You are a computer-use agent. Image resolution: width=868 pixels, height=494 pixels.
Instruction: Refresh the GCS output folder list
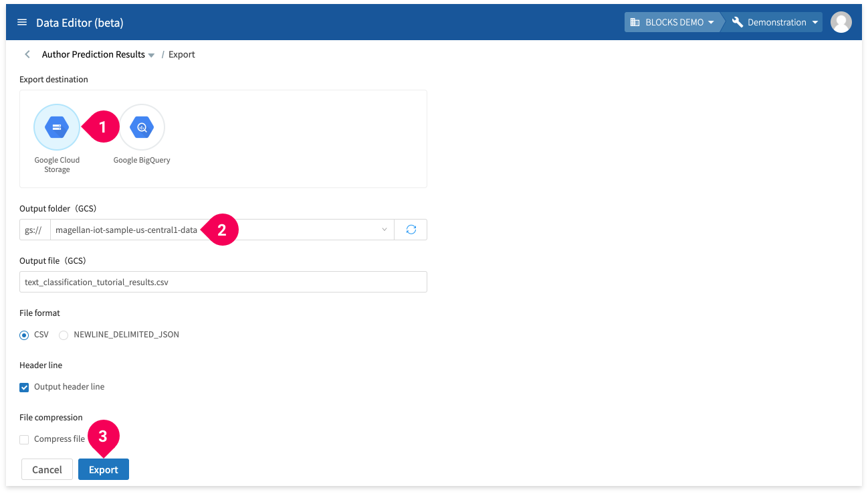pos(411,230)
